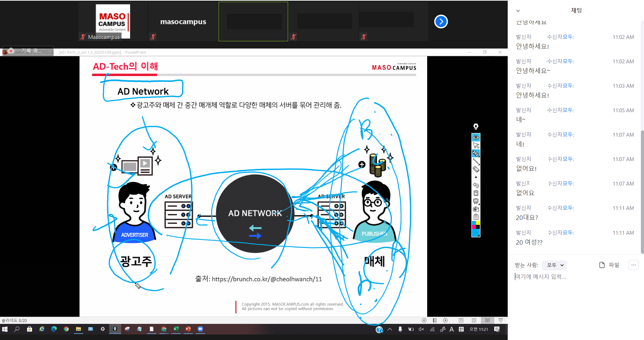
Task: Pick the eraser tool in annotation toolbar
Action: point(476,169)
